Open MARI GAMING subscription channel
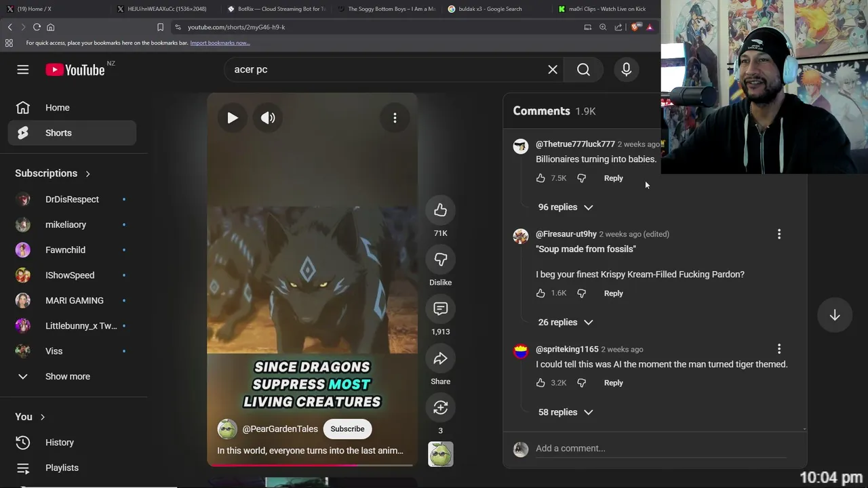868x488 pixels. [x=72, y=300]
